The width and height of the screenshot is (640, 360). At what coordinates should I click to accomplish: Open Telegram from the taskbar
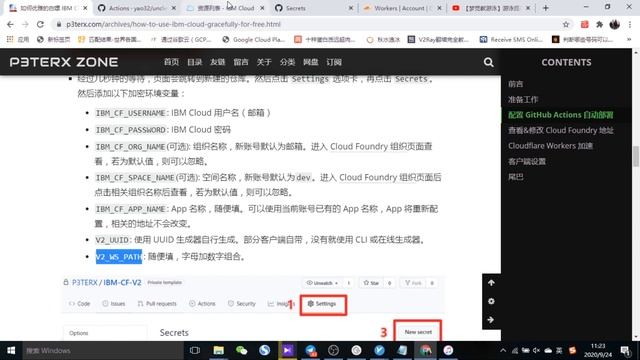(x=311, y=350)
